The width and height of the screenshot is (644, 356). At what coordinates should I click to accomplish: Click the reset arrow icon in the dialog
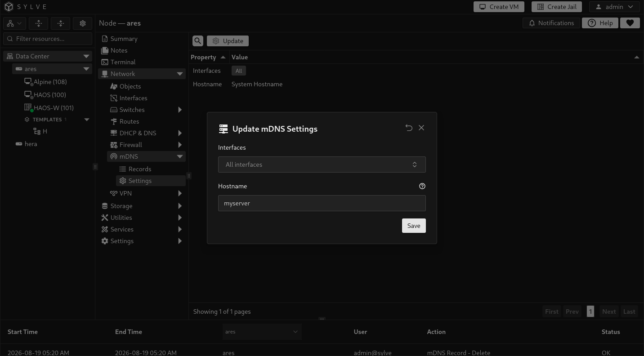pyautogui.click(x=409, y=128)
